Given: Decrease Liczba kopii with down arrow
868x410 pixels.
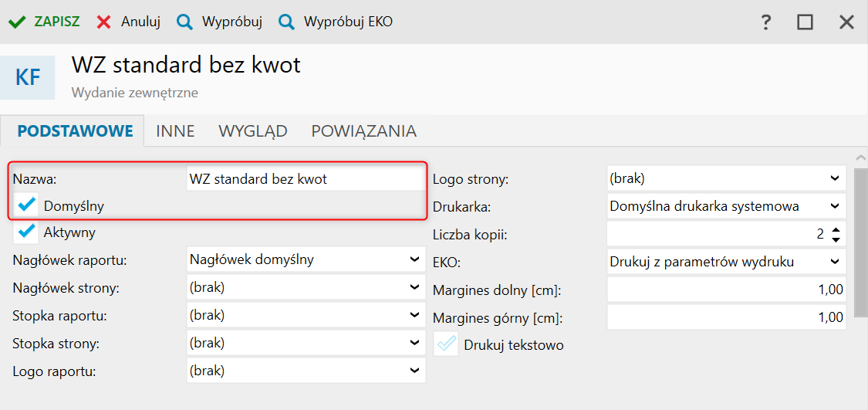Looking at the screenshot, I should (836, 238).
